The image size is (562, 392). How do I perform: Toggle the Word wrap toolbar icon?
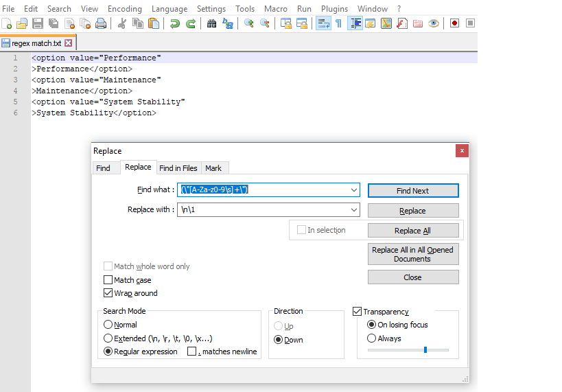tap(323, 23)
